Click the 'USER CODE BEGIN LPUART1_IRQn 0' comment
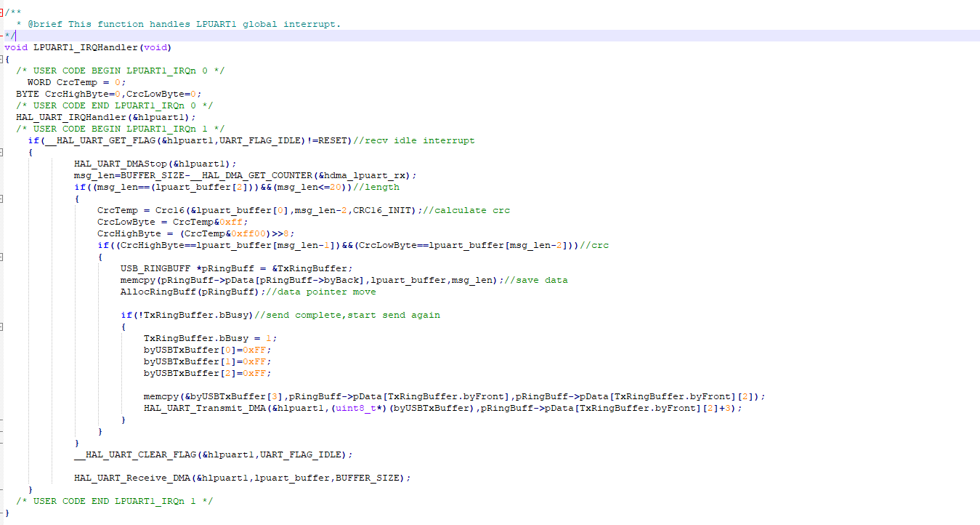 pyautogui.click(x=120, y=71)
